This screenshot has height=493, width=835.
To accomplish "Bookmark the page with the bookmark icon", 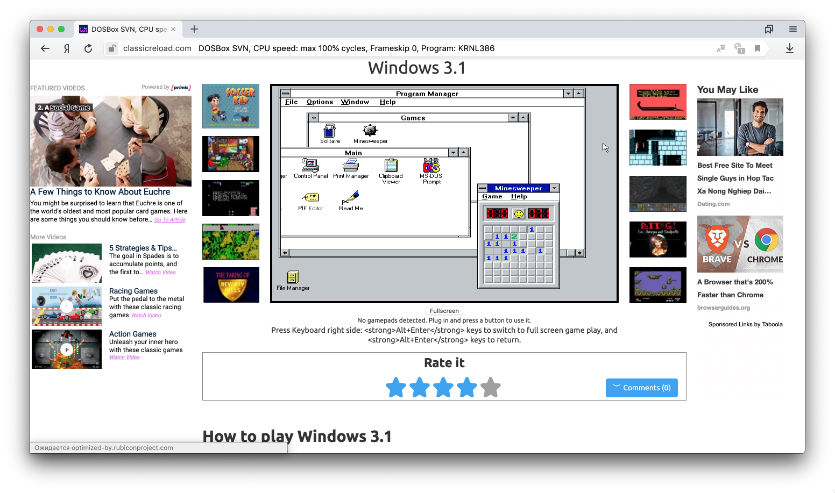I will click(x=757, y=48).
